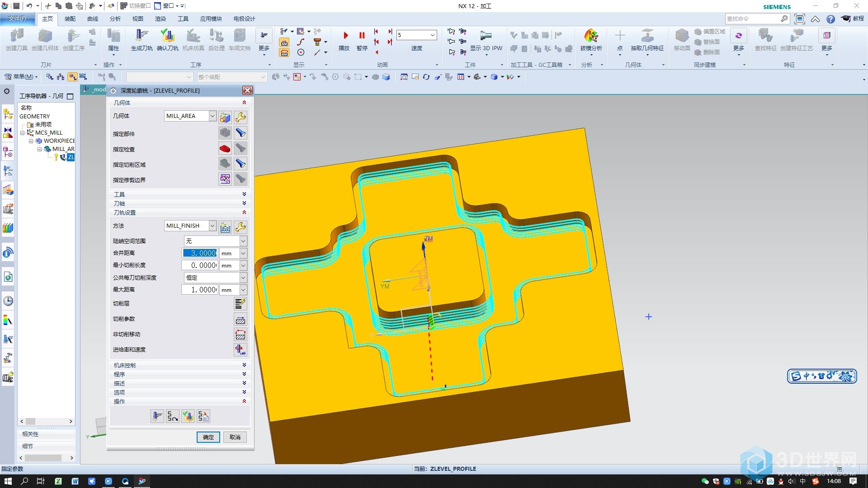Image resolution: width=868 pixels, height=488 pixels.
Task: Click the 指定检查 select check body icon
Action: (225, 149)
